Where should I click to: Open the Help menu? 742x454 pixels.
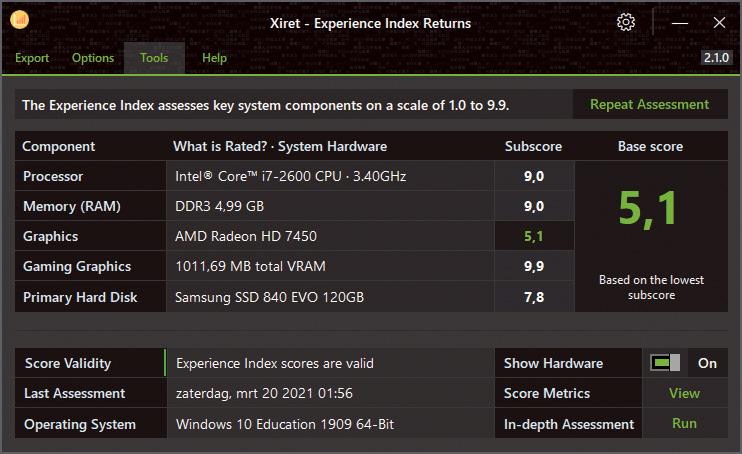[214, 58]
